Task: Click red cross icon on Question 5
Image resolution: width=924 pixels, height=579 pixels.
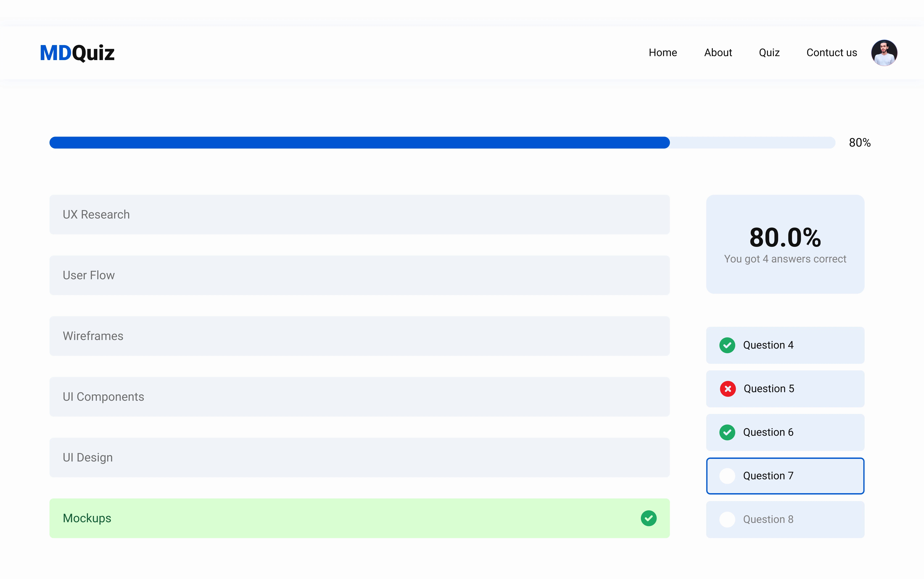Action: point(728,389)
